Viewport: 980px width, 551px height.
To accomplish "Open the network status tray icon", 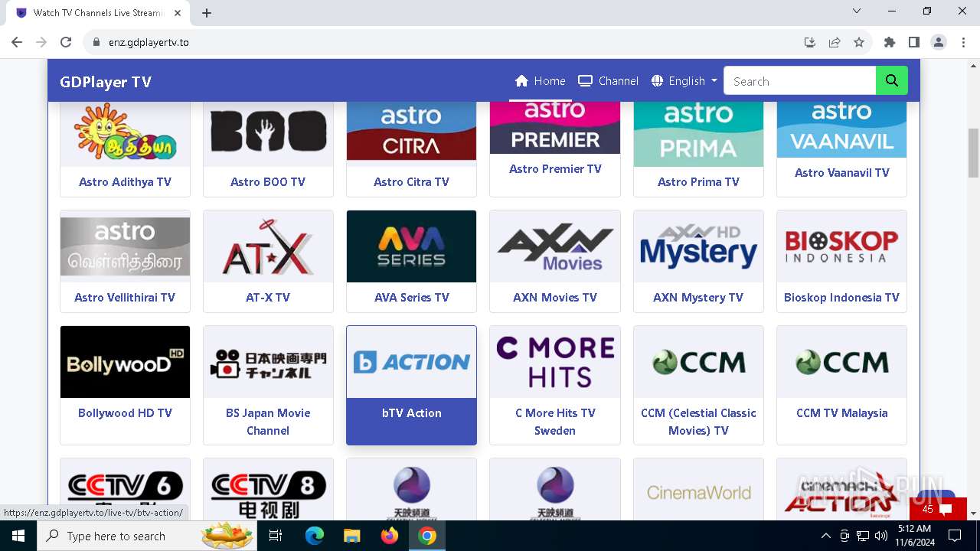I will coord(863,536).
